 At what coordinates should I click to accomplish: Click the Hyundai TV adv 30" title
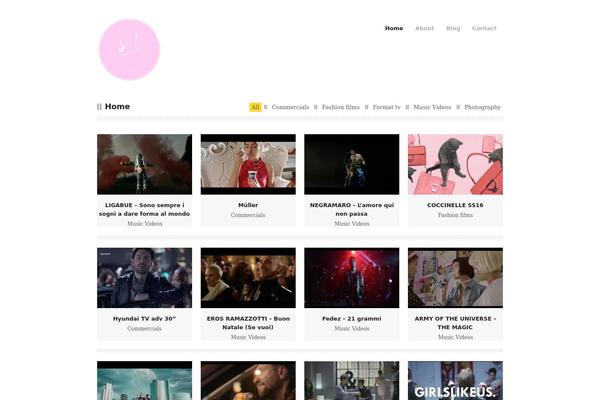145,319
